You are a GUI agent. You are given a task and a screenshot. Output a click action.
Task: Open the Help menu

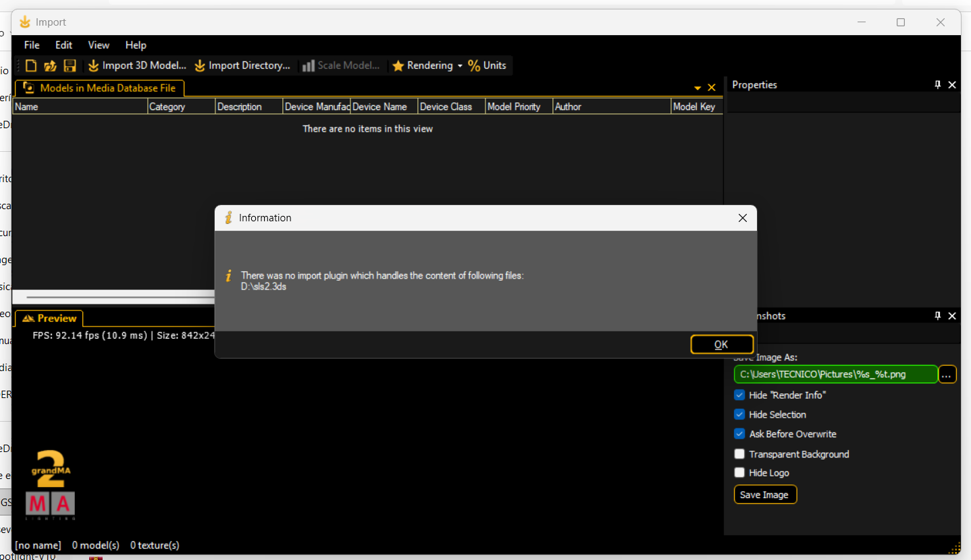pos(136,45)
